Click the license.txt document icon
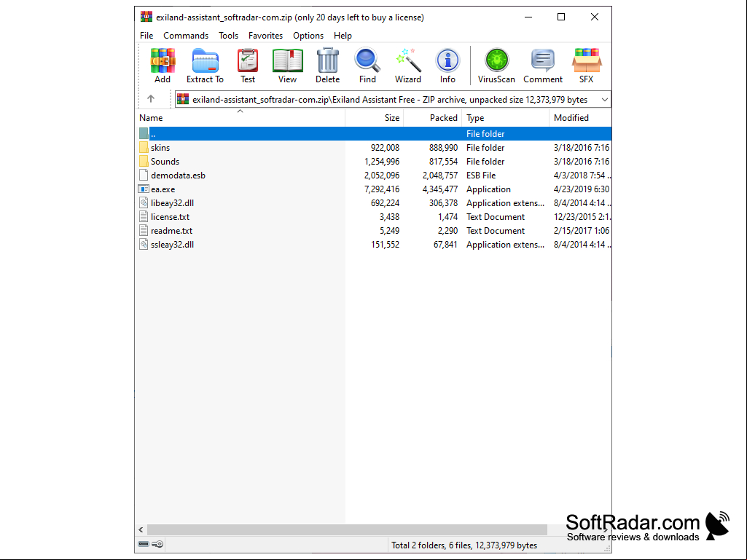This screenshot has width=747, height=560. [144, 217]
